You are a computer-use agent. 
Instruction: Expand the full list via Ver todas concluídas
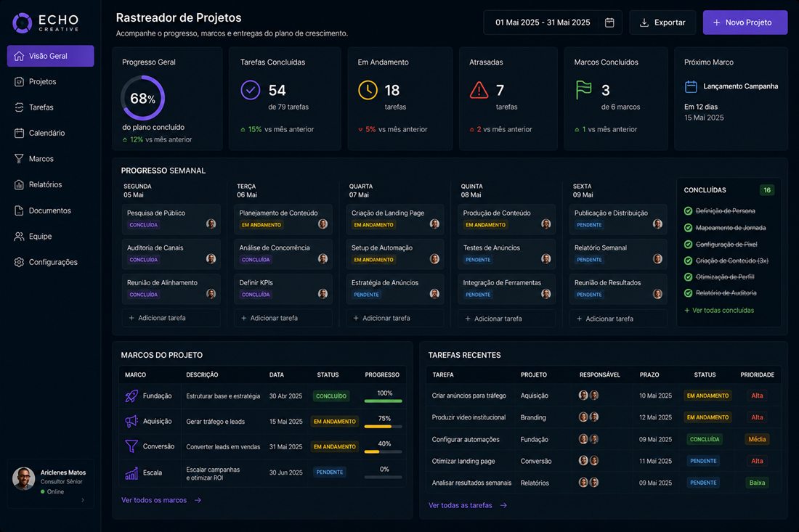tap(719, 310)
